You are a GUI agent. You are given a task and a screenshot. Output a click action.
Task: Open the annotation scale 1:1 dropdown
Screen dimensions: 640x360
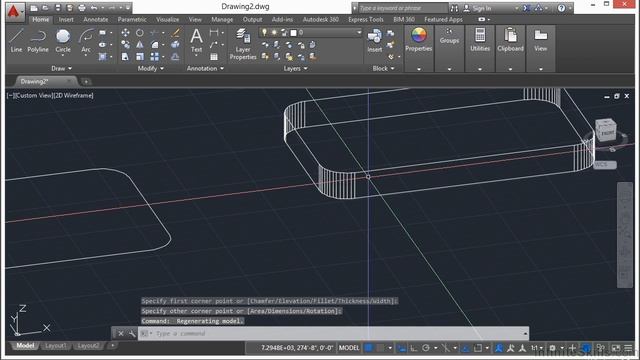click(x=537, y=348)
